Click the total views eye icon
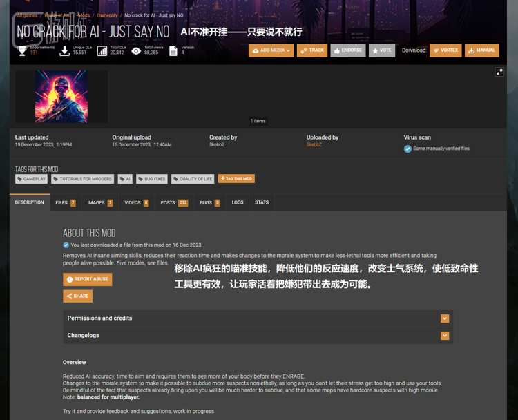The image size is (518, 420). tap(136, 51)
